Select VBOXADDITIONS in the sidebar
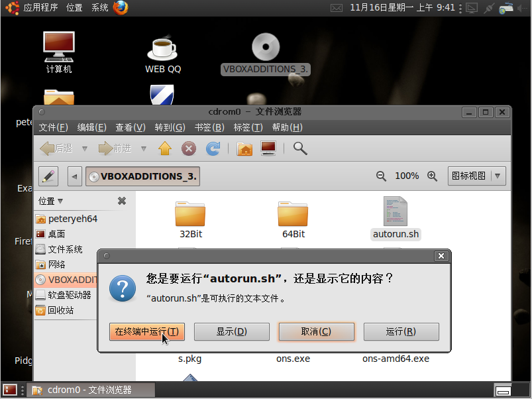Screen dimensions: 532x399 (66, 280)
